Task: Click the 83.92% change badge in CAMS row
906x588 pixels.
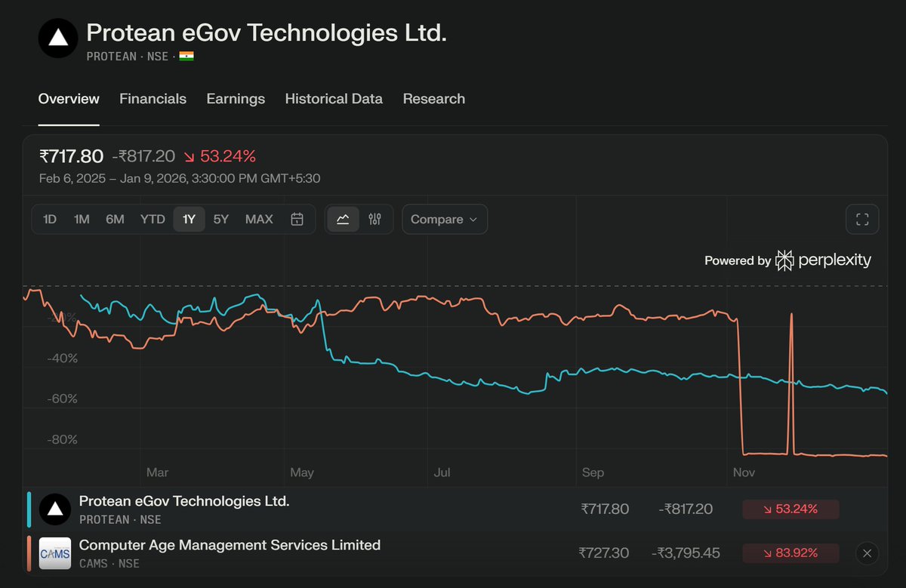Action: (x=790, y=553)
